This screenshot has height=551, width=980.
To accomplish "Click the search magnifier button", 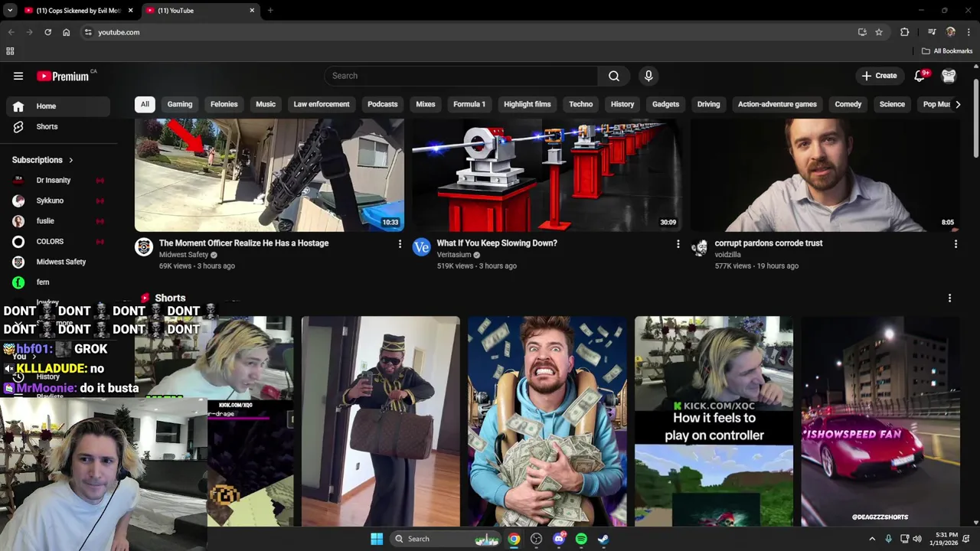I will [x=614, y=76].
